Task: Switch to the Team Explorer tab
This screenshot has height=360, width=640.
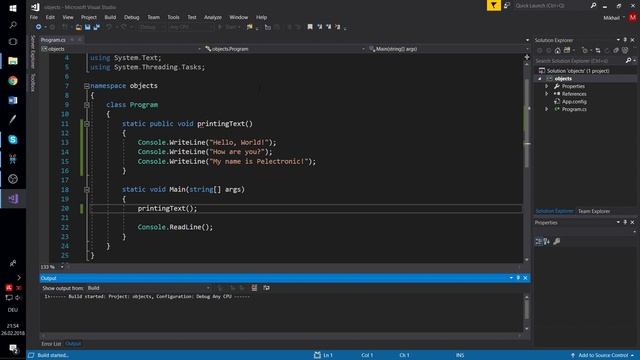Action: pyautogui.click(x=594, y=211)
